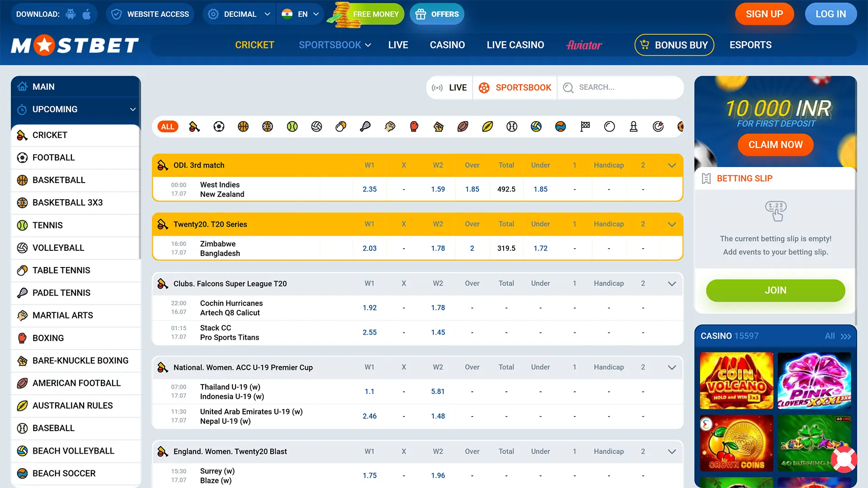
Task: Click the LOG IN button
Action: [831, 14]
